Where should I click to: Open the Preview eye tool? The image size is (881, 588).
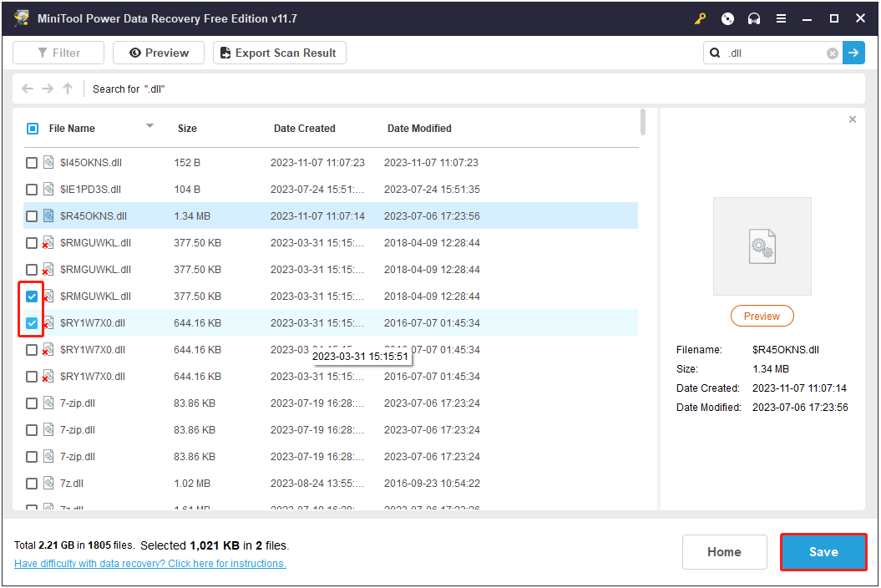tap(158, 52)
